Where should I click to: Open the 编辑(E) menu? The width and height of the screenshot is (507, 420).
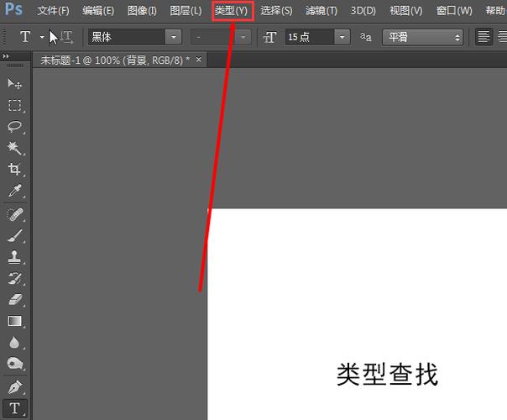[98, 11]
